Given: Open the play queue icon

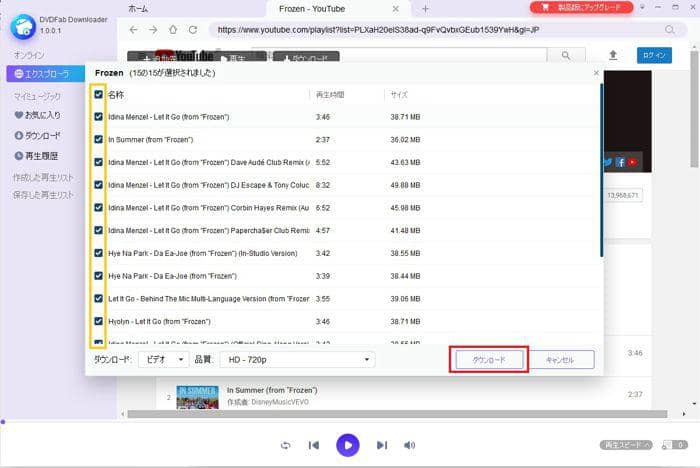Looking at the screenshot, I should [667, 445].
